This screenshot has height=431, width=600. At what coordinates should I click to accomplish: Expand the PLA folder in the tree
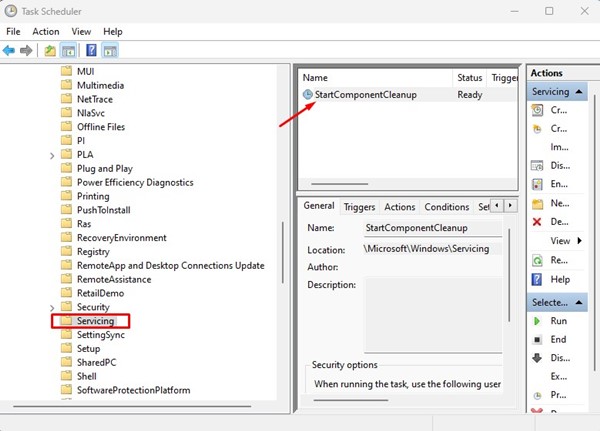pos(52,156)
